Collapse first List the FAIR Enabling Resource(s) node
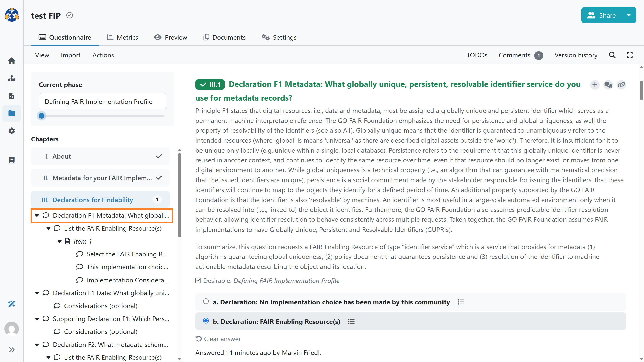 [x=48, y=228]
